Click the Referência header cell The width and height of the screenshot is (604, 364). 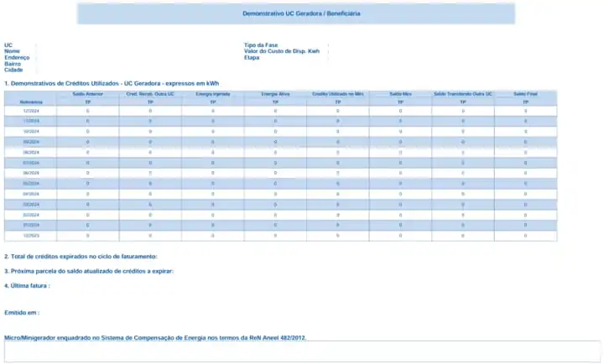[x=30, y=101]
